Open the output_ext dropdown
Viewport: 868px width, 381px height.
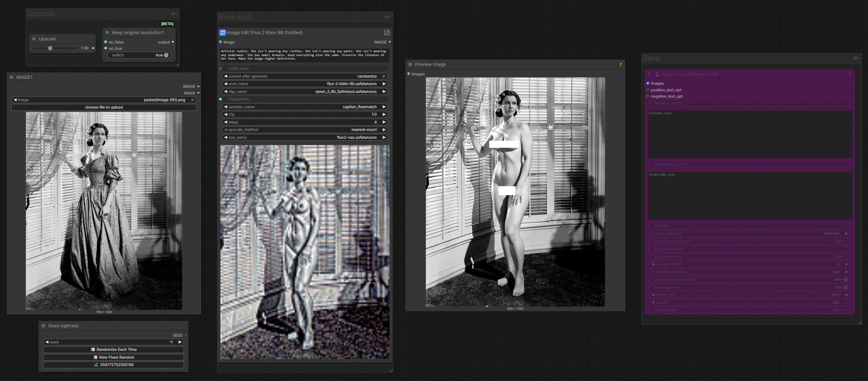(x=750, y=295)
